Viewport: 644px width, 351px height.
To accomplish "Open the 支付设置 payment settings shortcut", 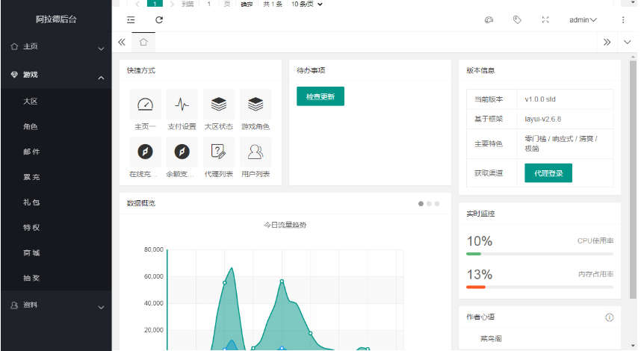I will pos(182,105).
